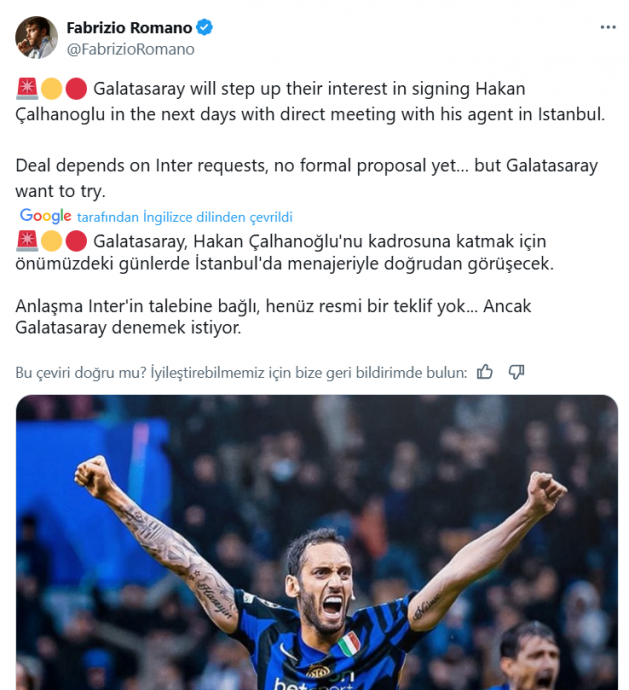
Task: Open the @FabrizioRomano handle
Action: pos(131,49)
